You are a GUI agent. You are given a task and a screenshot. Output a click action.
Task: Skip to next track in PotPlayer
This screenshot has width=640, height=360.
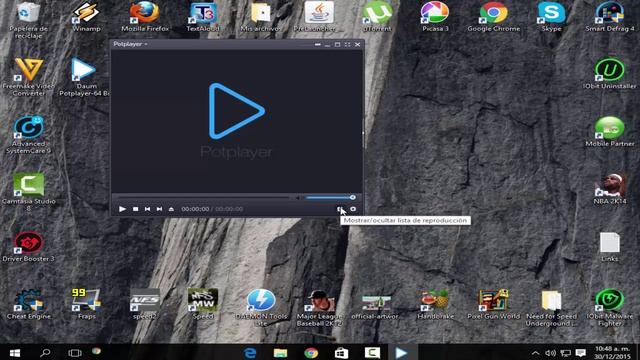pyautogui.click(x=159, y=209)
